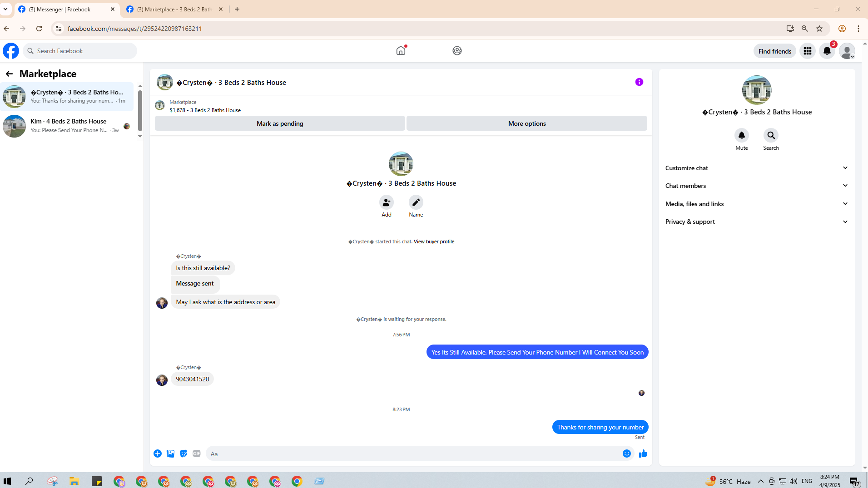Navigate back in browser history
The image size is (868, 488).
(6, 29)
